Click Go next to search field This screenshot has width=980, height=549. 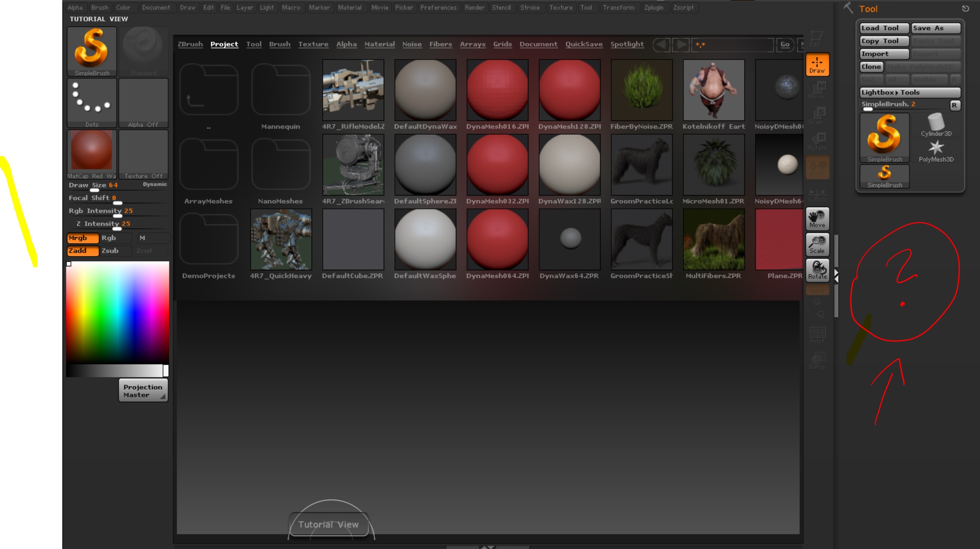(785, 45)
